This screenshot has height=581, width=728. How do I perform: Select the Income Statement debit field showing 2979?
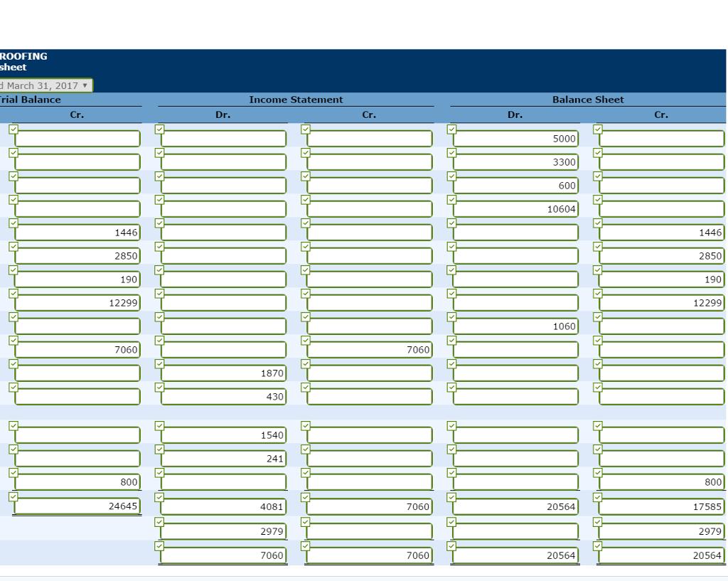coord(223,532)
